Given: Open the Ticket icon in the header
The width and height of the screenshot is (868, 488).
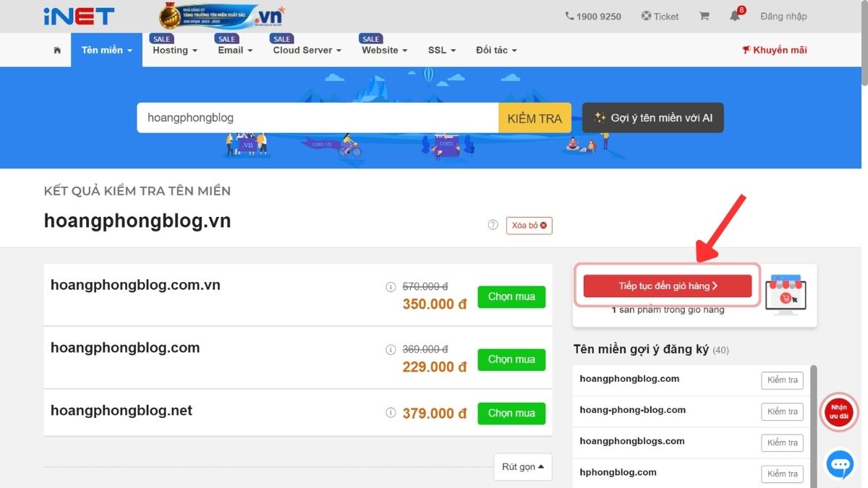Looking at the screenshot, I should 648,16.
